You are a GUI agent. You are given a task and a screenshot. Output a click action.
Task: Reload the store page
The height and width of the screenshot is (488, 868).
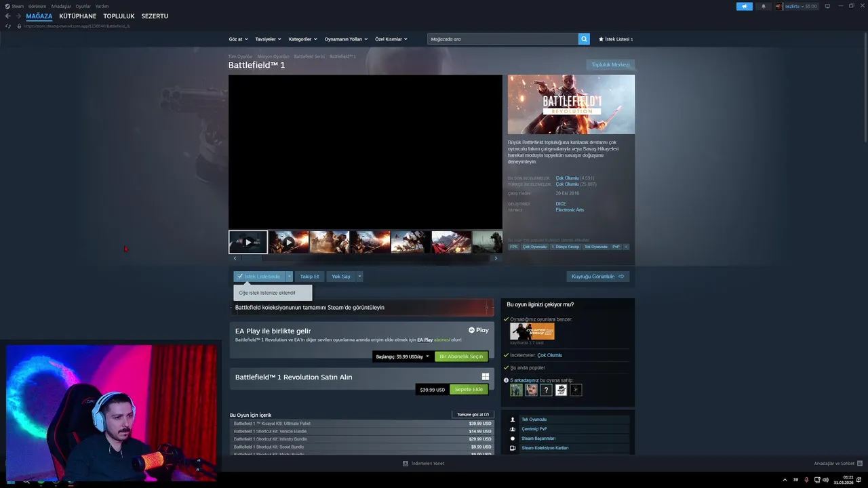(x=8, y=26)
